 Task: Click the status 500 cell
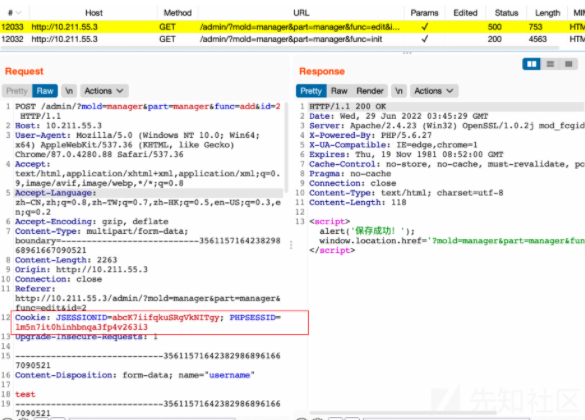click(494, 27)
